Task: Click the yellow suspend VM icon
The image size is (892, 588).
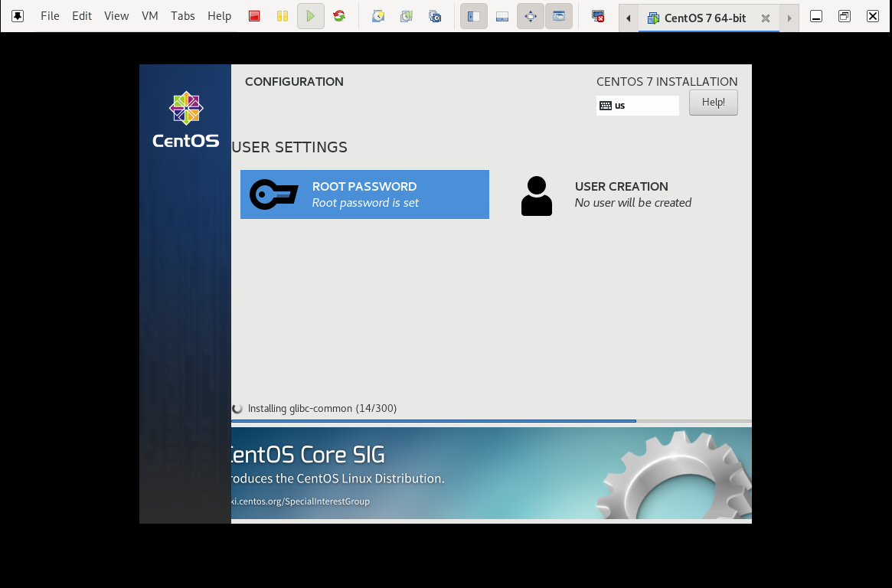Action: tap(283, 17)
